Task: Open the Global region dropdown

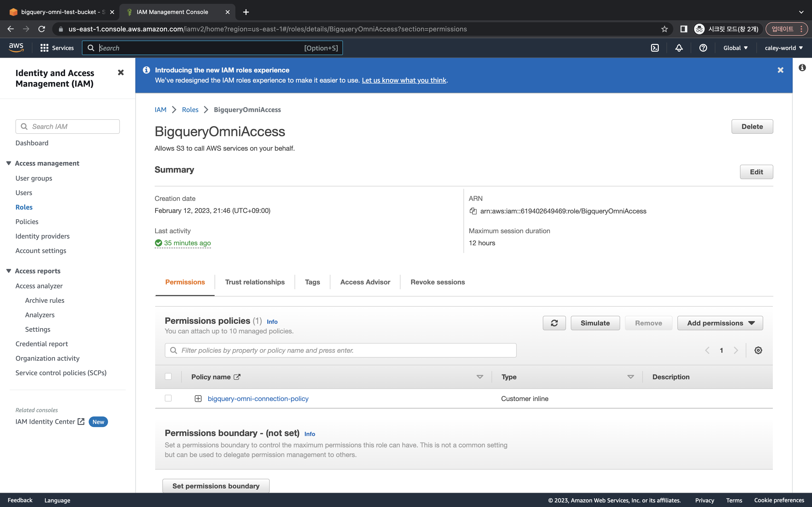Action: point(735,48)
